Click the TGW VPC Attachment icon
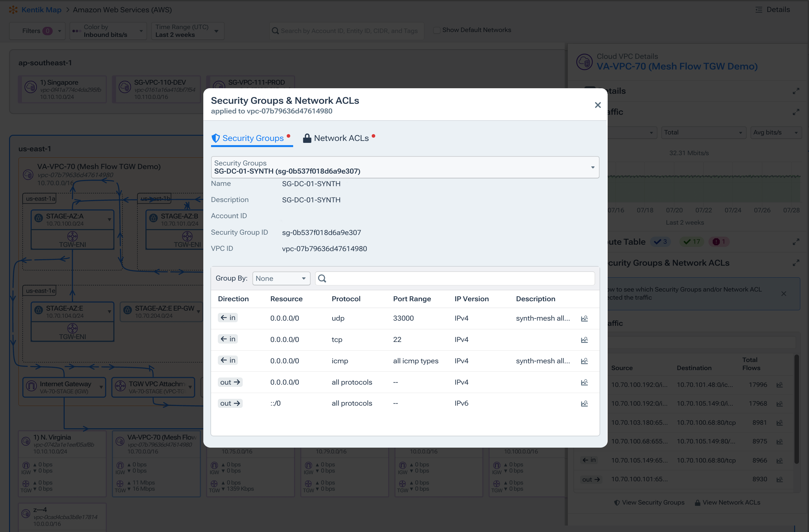809x532 pixels. pos(120,387)
